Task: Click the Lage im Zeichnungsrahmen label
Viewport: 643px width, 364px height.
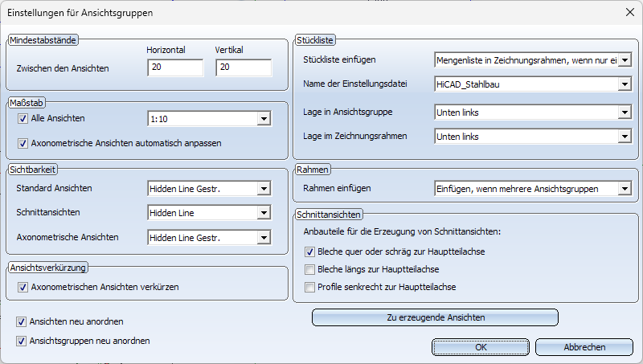Action: pyautogui.click(x=355, y=136)
